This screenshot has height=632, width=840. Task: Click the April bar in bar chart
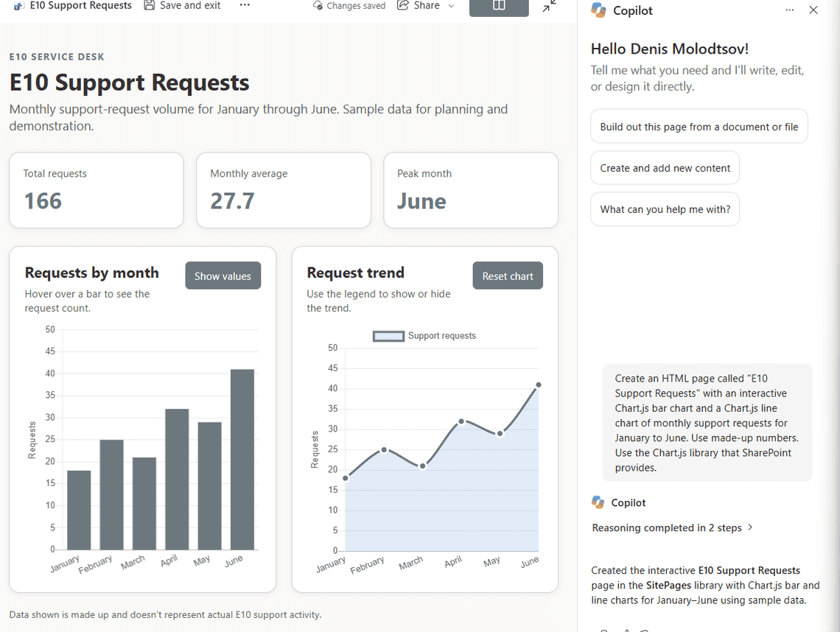point(177,480)
